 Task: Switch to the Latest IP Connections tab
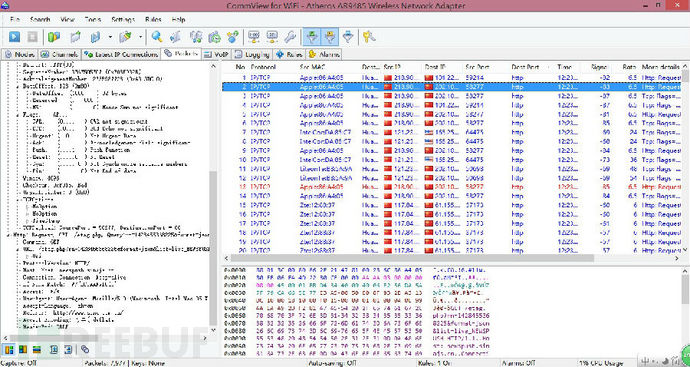pyautogui.click(x=121, y=55)
